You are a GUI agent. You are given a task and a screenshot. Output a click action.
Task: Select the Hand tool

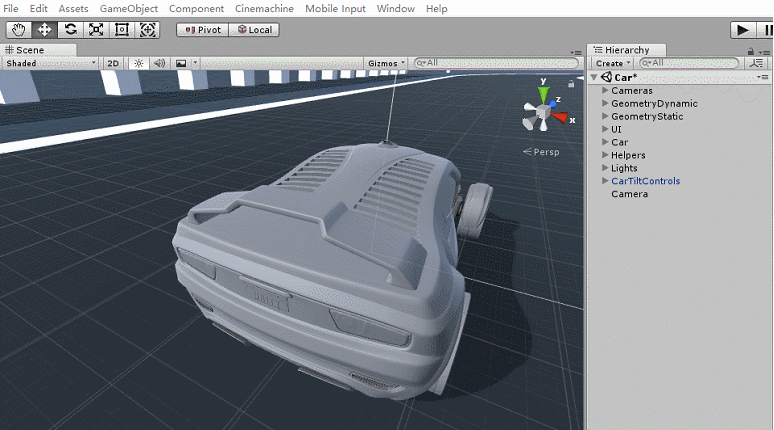click(x=19, y=30)
